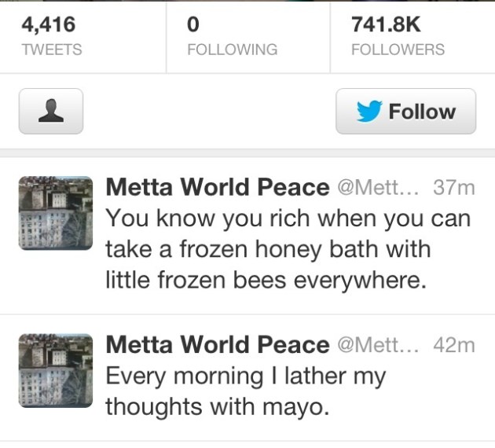
Task: Open the frozen honey bath tweet text
Action: point(283,248)
